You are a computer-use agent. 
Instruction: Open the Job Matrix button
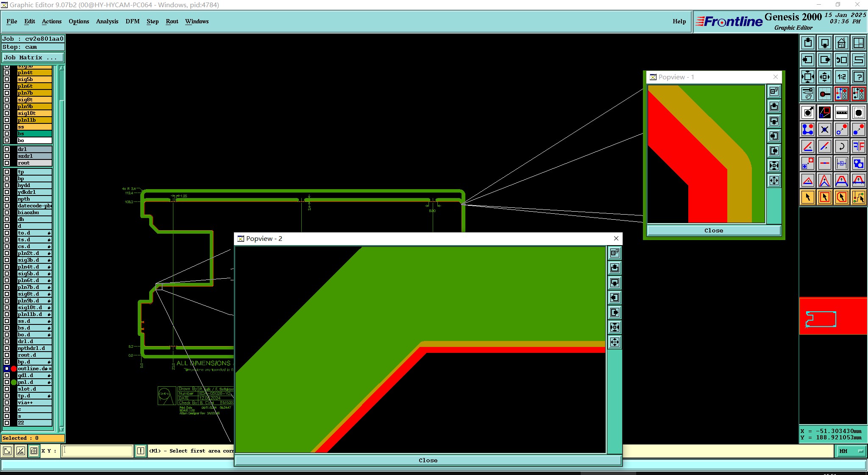(x=33, y=57)
